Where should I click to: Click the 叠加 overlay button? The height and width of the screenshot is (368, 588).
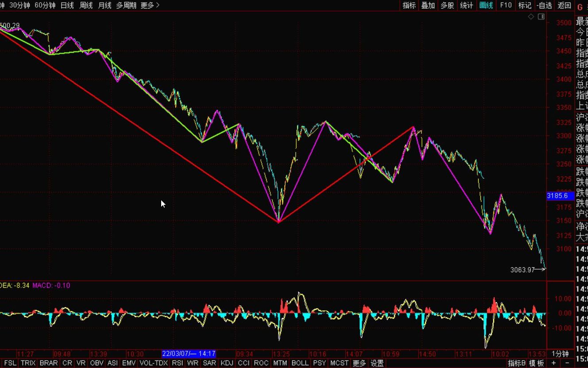[428, 5]
